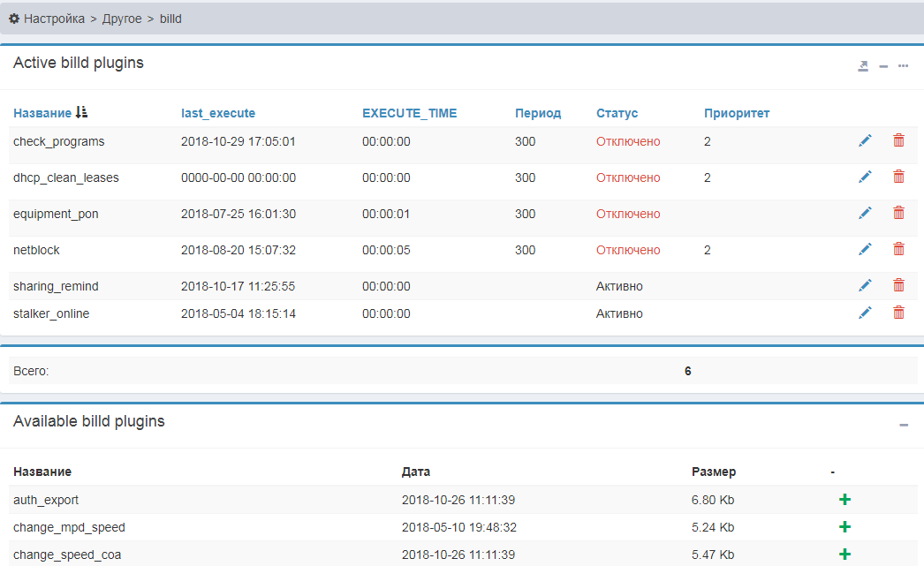Collapse the Available billd plugins panel
924x566 pixels.
pos(904,426)
